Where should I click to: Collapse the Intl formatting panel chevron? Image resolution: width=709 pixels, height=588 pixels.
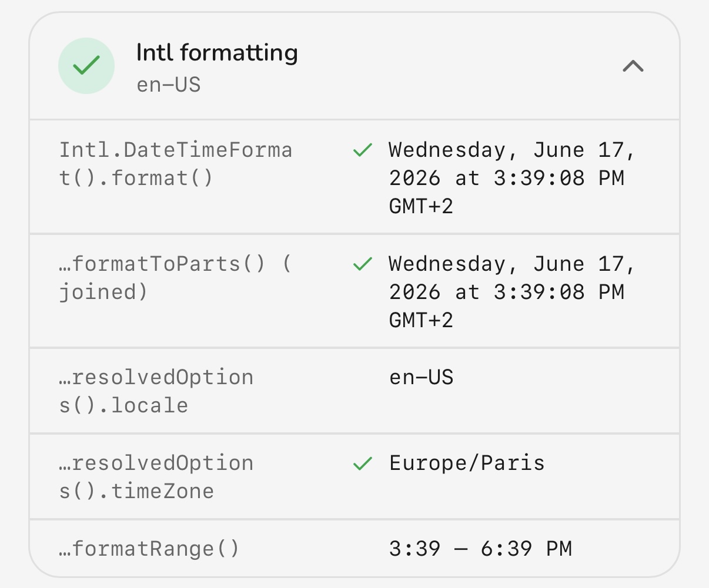(633, 66)
